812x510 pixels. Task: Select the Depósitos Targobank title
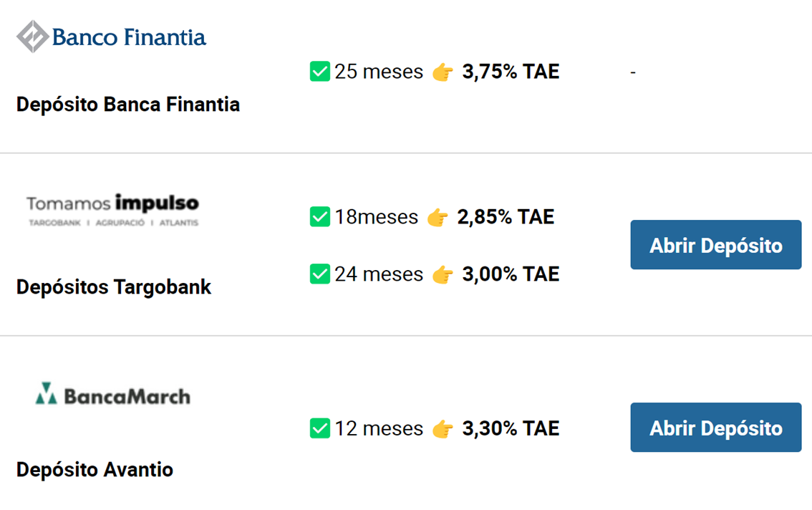click(114, 287)
